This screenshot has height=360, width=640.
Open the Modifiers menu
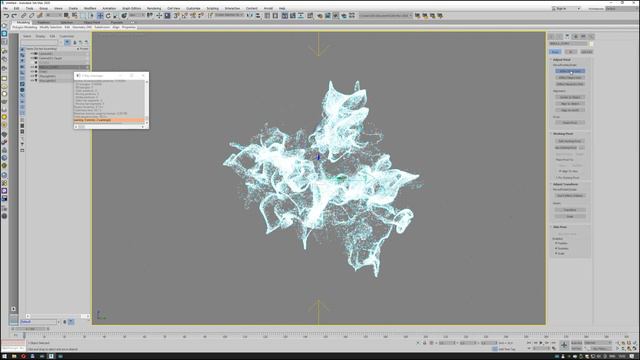(x=90, y=8)
